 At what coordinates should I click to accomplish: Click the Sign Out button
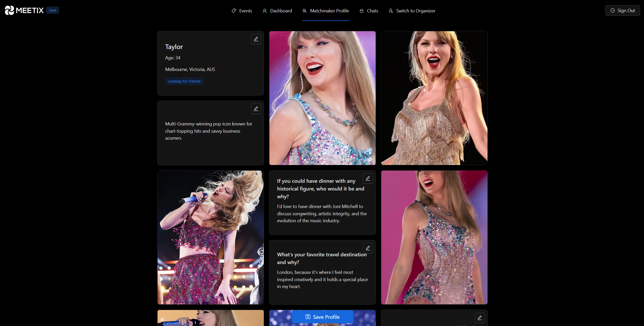pyautogui.click(x=622, y=11)
